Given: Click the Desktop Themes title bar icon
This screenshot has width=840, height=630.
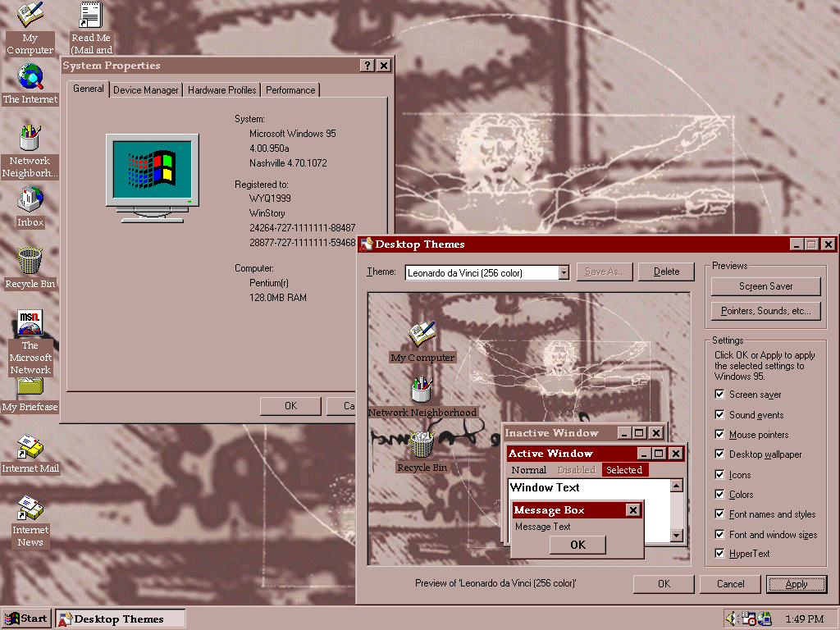Looking at the screenshot, I should tap(366, 244).
